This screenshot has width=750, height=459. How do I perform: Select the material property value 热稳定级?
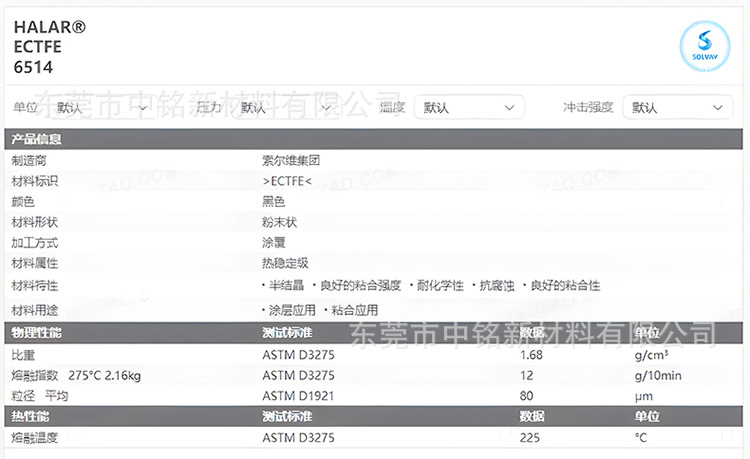[285, 263]
